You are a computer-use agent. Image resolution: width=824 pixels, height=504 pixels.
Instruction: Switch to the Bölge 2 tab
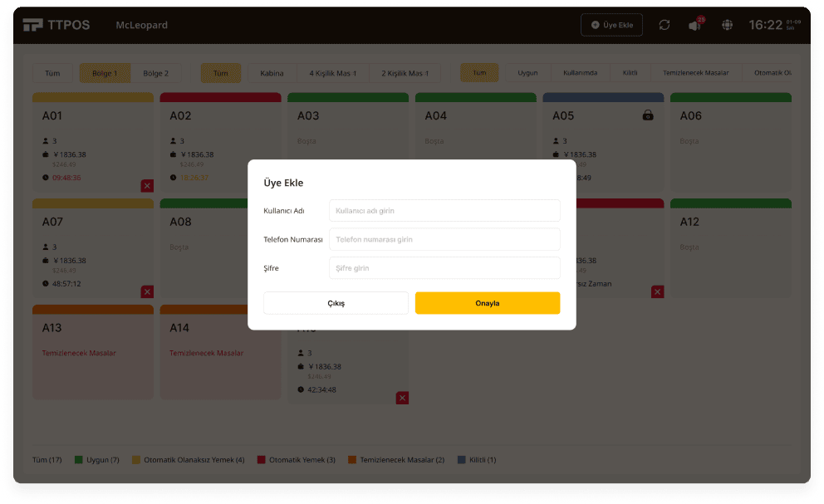point(155,73)
